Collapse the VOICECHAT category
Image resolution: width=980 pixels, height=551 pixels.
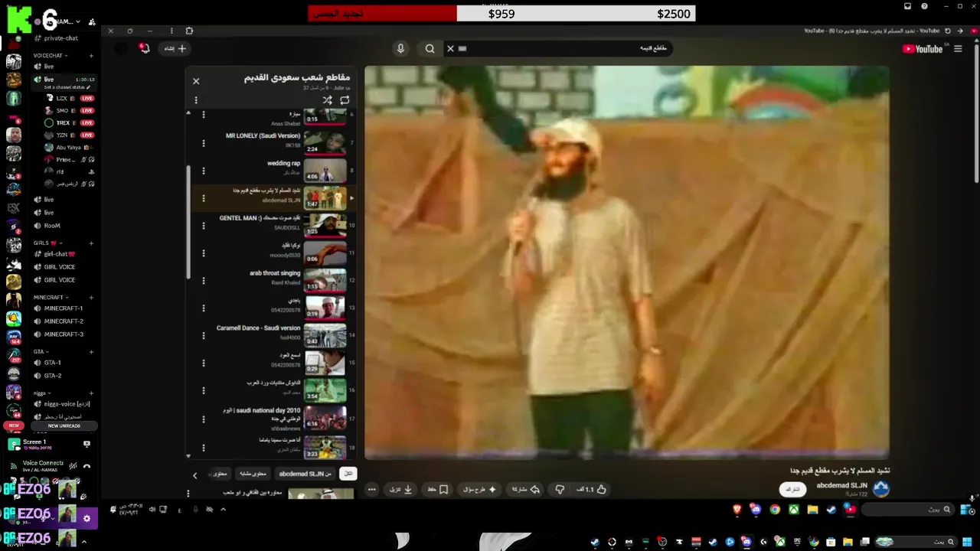(50, 56)
